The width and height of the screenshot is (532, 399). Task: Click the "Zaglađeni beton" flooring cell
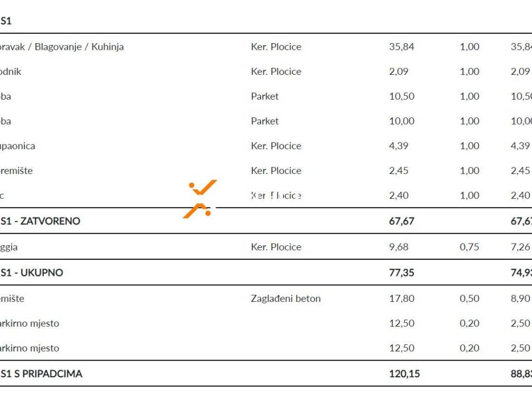[286, 299]
